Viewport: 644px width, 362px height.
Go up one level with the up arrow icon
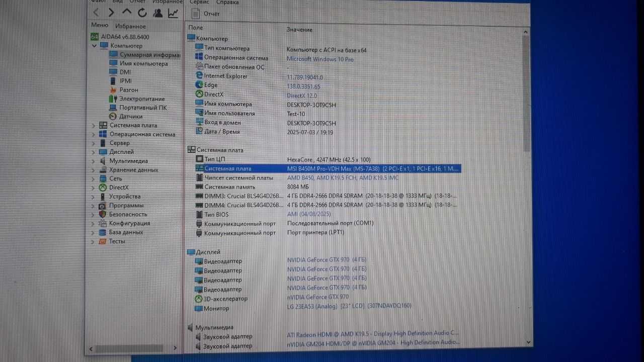coord(127,13)
